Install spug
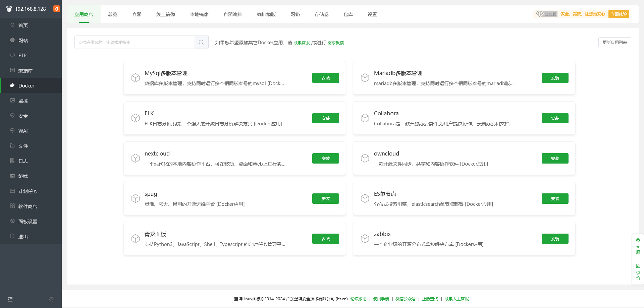 [x=326, y=198]
